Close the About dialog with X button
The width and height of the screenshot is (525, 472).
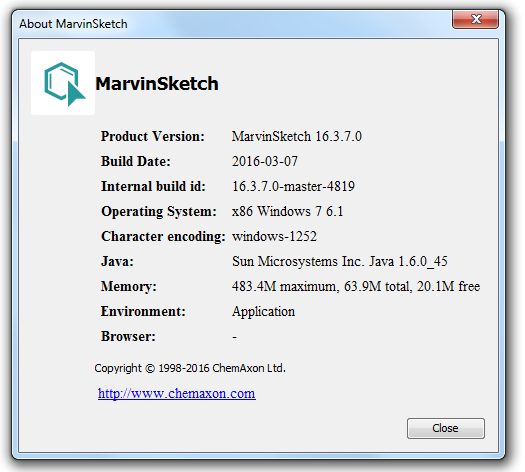pos(476,19)
